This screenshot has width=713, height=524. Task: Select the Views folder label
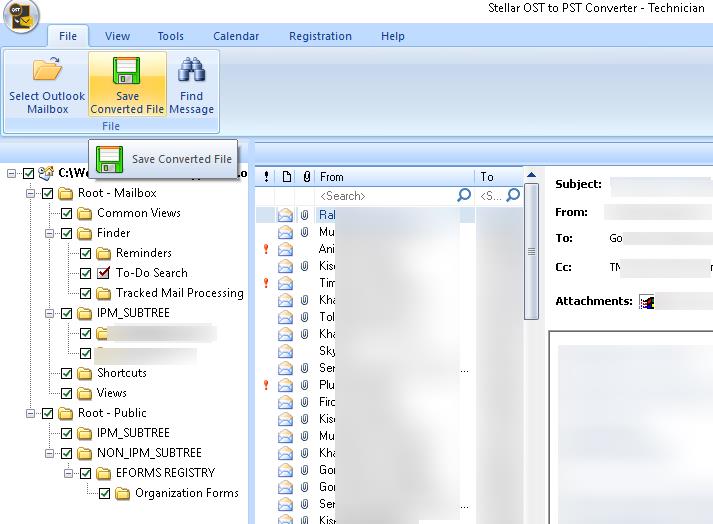point(111,393)
